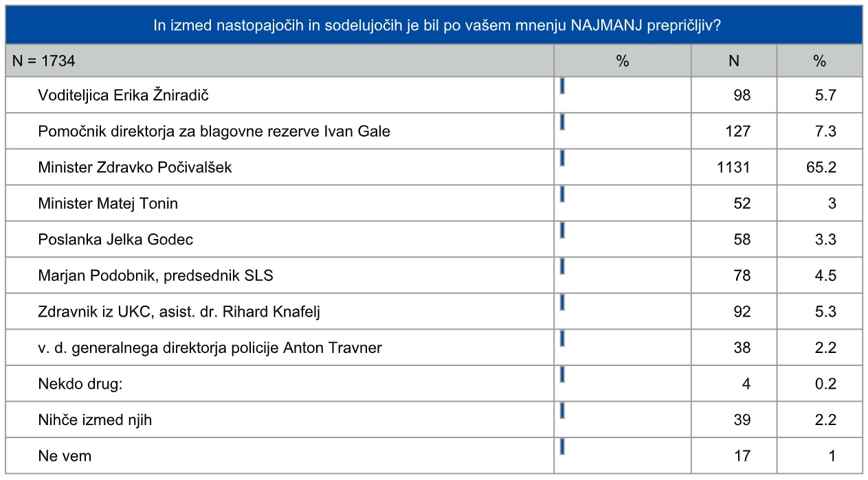Click the 127 count for Ivan Gale
The height and width of the screenshot is (480, 868).
[737, 131]
